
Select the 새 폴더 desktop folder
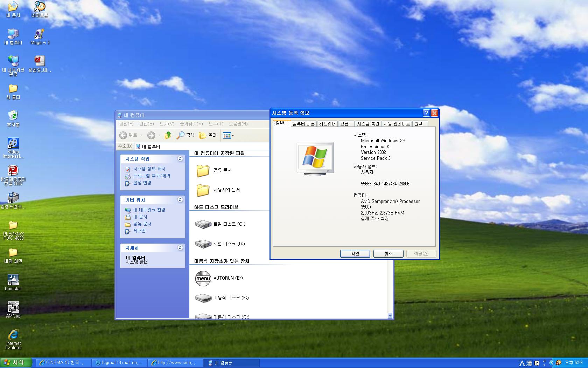click(x=13, y=92)
